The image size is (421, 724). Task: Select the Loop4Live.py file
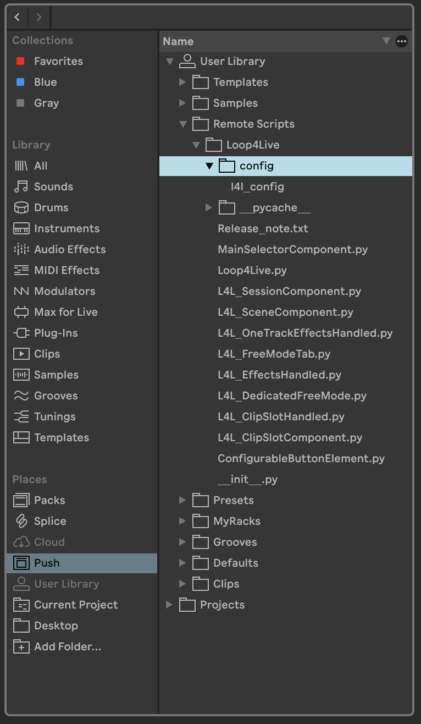[252, 270]
